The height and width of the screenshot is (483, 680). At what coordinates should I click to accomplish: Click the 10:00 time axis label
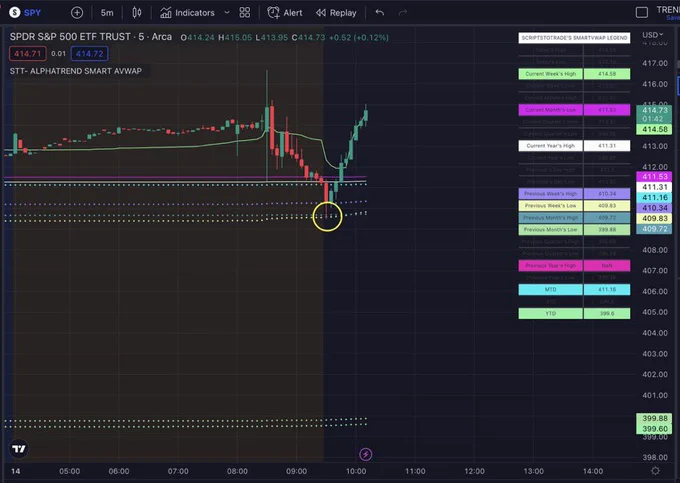[x=356, y=471]
